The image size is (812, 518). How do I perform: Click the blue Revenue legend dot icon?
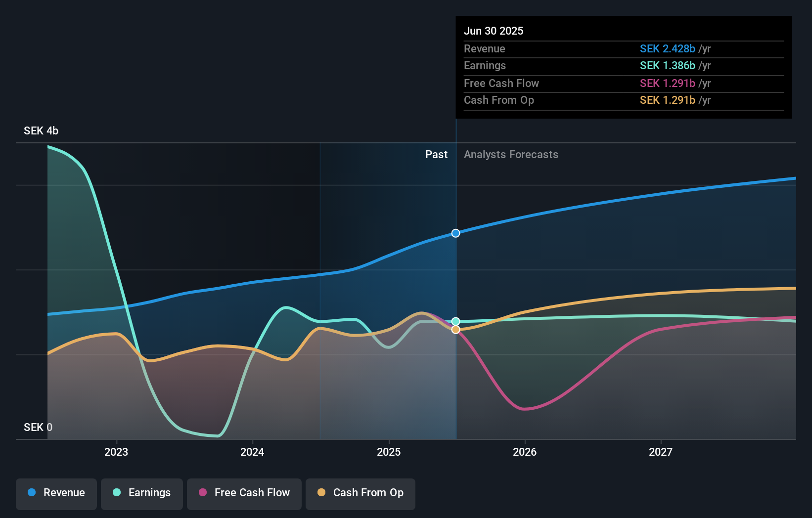[31, 493]
